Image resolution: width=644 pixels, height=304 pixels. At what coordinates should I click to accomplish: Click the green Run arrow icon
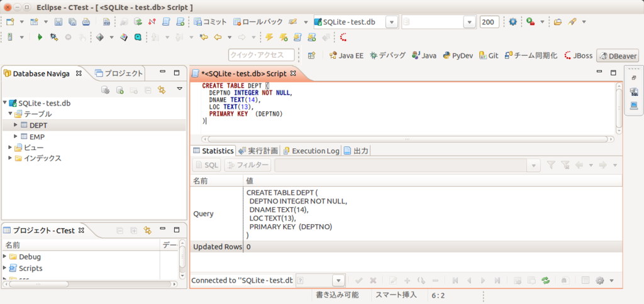click(x=40, y=37)
